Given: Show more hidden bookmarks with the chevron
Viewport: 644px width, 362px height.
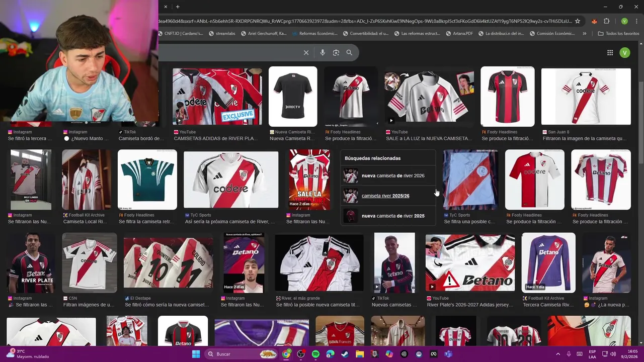Looking at the screenshot, I should (x=584, y=34).
